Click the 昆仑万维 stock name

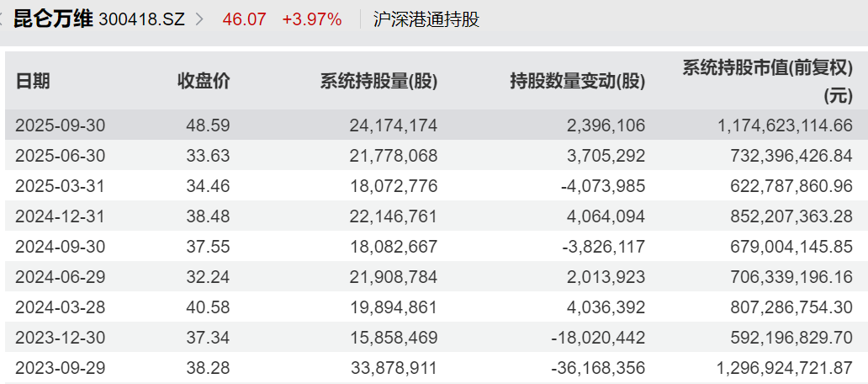click(53, 19)
